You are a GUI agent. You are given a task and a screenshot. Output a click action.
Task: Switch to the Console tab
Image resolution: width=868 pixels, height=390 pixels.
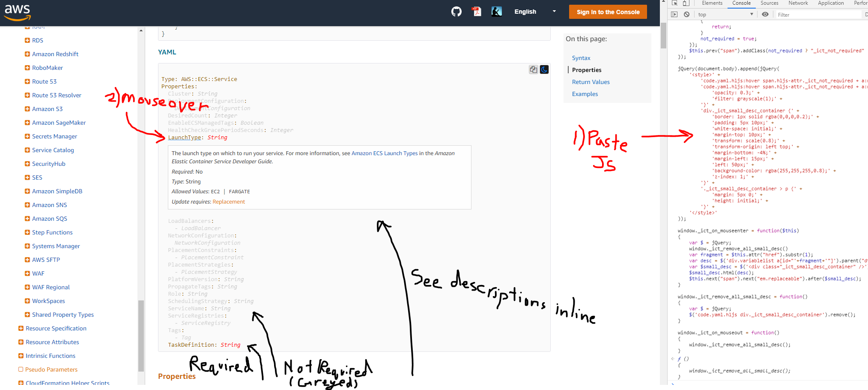tap(742, 3)
